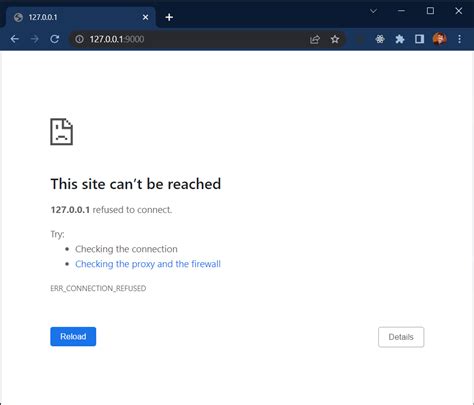Click the forward navigation arrow
The width and height of the screenshot is (474, 405).
tap(35, 39)
